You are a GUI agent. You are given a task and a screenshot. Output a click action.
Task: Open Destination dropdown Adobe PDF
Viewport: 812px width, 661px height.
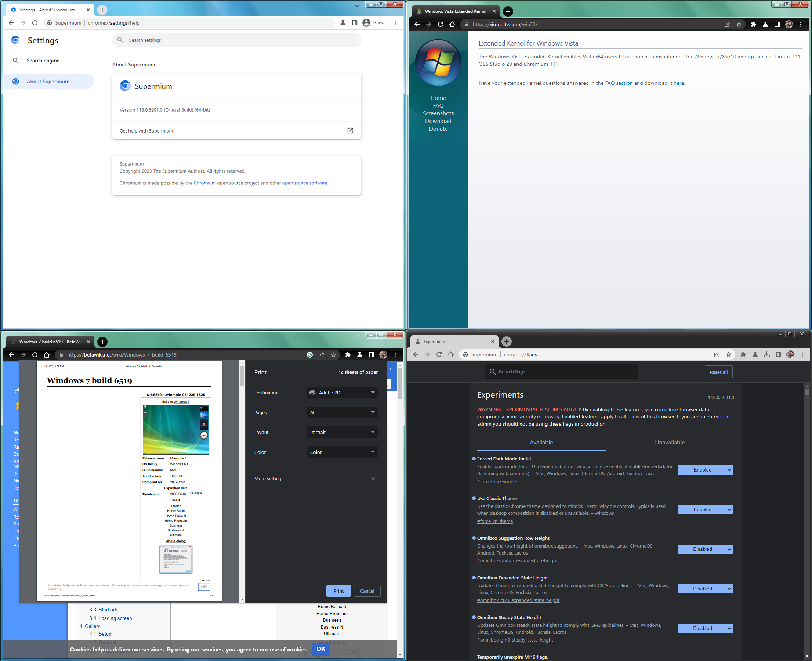[x=342, y=393]
